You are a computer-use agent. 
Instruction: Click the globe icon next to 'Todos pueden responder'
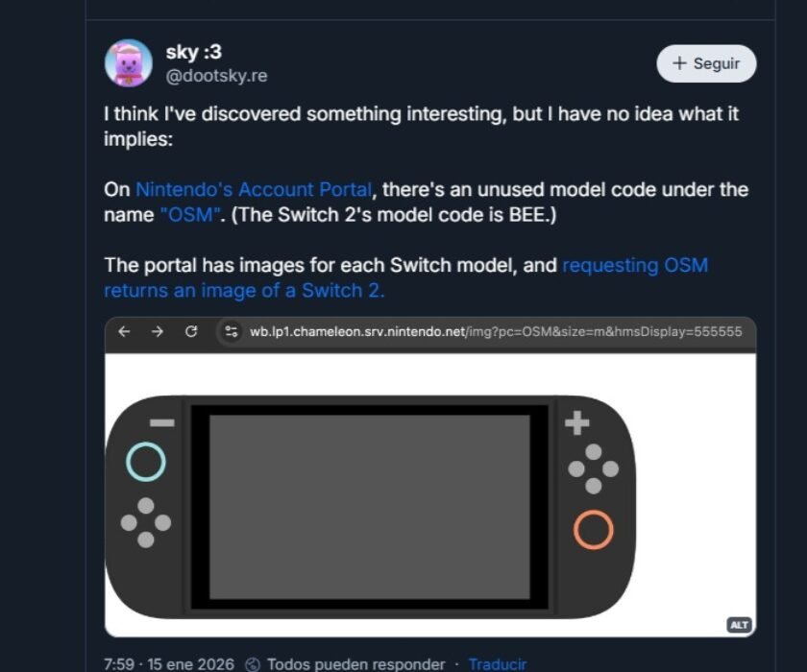coord(253,663)
